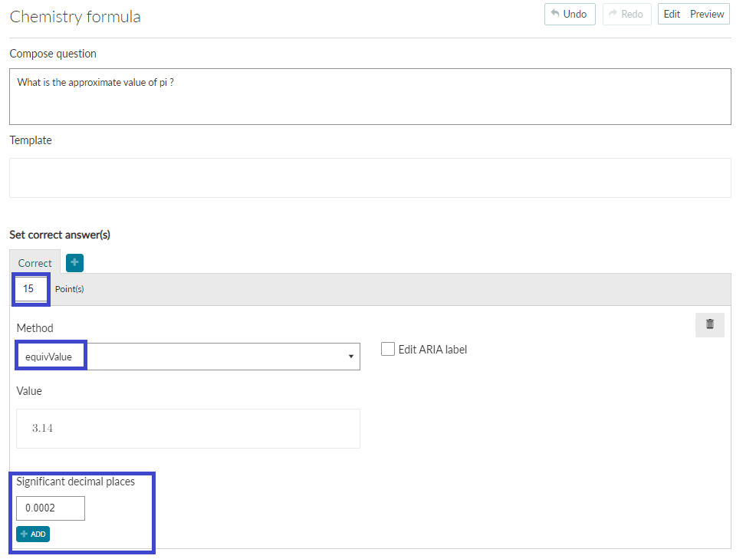Enable the Edit ARIA label checkbox

pyautogui.click(x=388, y=349)
